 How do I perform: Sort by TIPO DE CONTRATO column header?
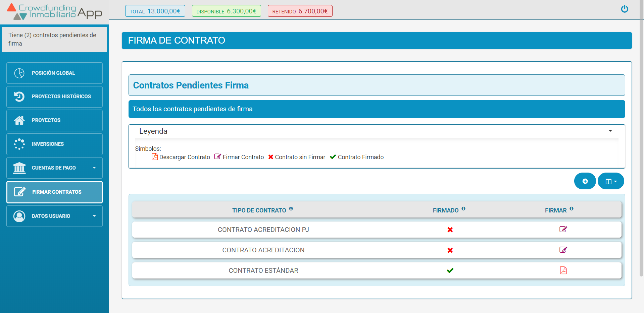(x=259, y=210)
